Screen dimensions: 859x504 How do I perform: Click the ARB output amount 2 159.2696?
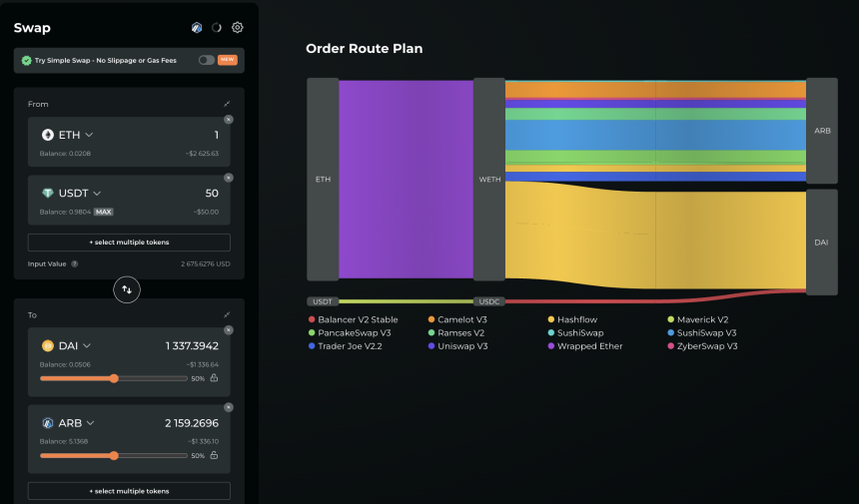192,423
